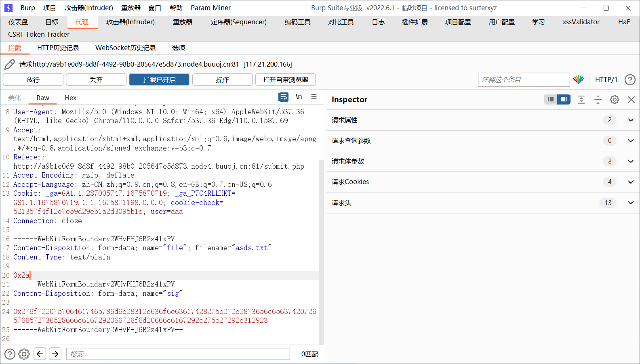The image size is (640, 364).
Task: Click the 0x2a body text on line 20
Action: point(21,275)
